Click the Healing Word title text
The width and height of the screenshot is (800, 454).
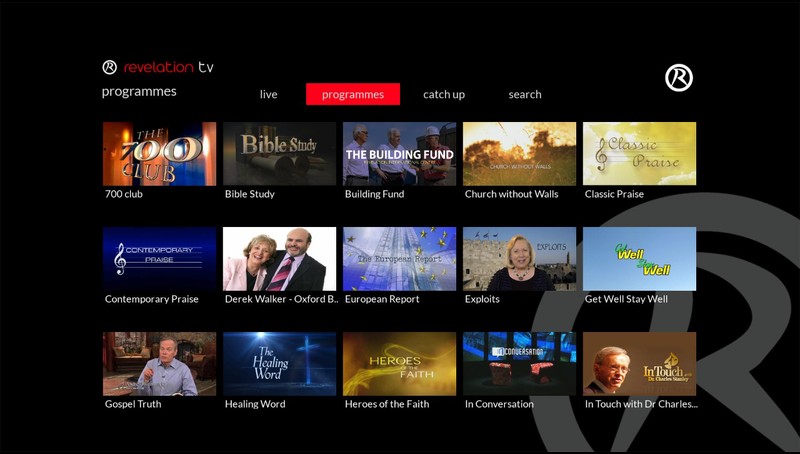coord(255,404)
